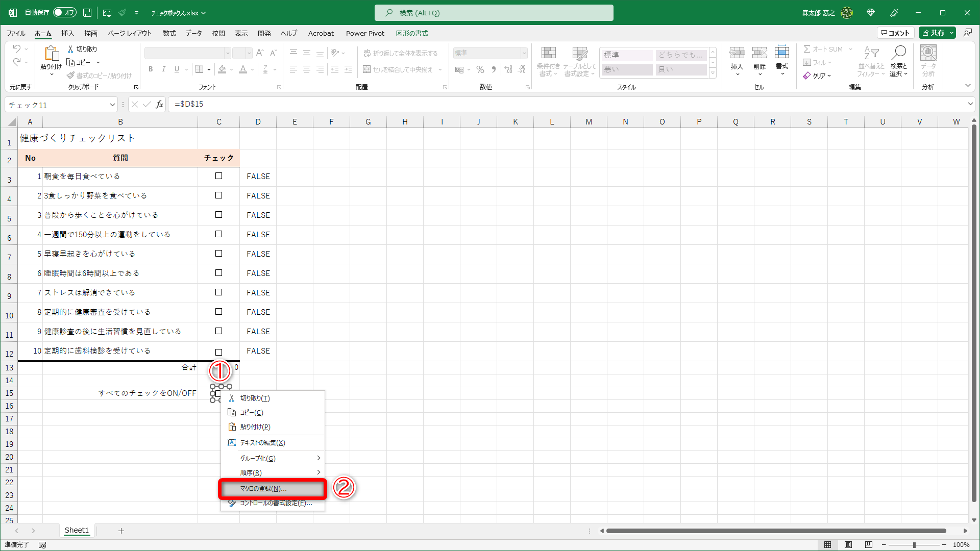The height and width of the screenshot is (551, 980).
Task: Click the zoom slider in status bar
Action: click(x=914, y=544)
